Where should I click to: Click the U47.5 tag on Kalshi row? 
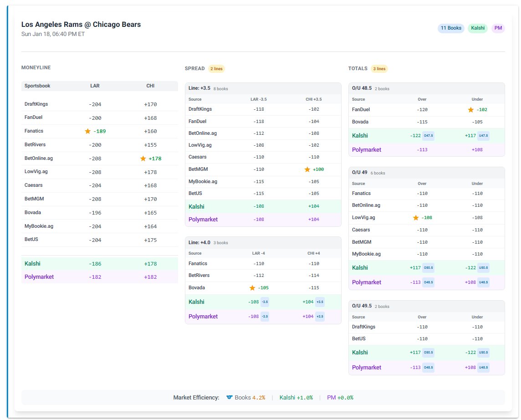[x=484, y=136]
